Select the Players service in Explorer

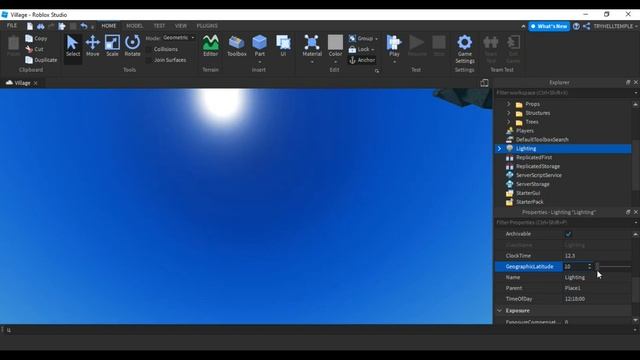(x=524, y=131)
